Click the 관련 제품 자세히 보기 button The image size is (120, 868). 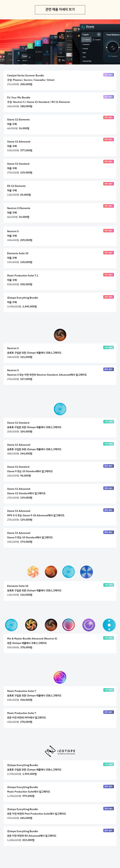[60, 9]
